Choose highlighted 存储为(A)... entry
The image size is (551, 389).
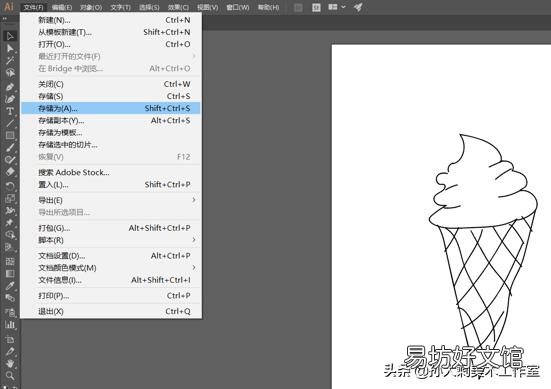point(111,108)
